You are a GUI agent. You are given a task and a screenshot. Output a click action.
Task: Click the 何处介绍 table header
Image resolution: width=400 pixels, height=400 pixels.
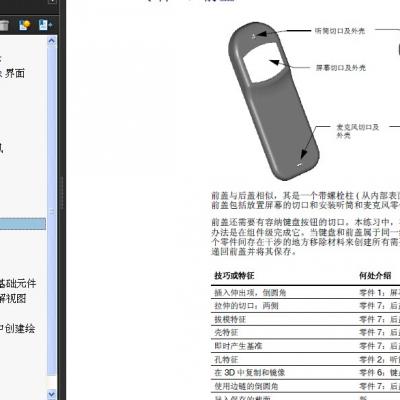[x=375, y=276]
